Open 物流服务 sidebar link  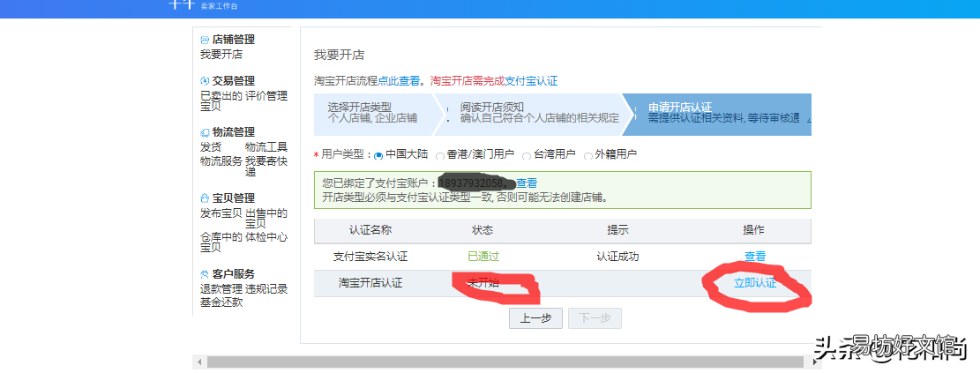point(221,160)
